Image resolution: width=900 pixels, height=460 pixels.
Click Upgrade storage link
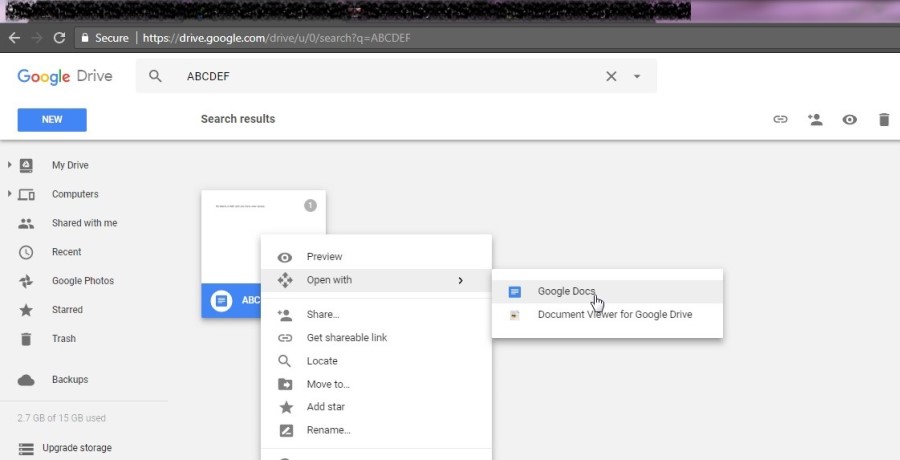pyautogui.click(x=77, y=448)
